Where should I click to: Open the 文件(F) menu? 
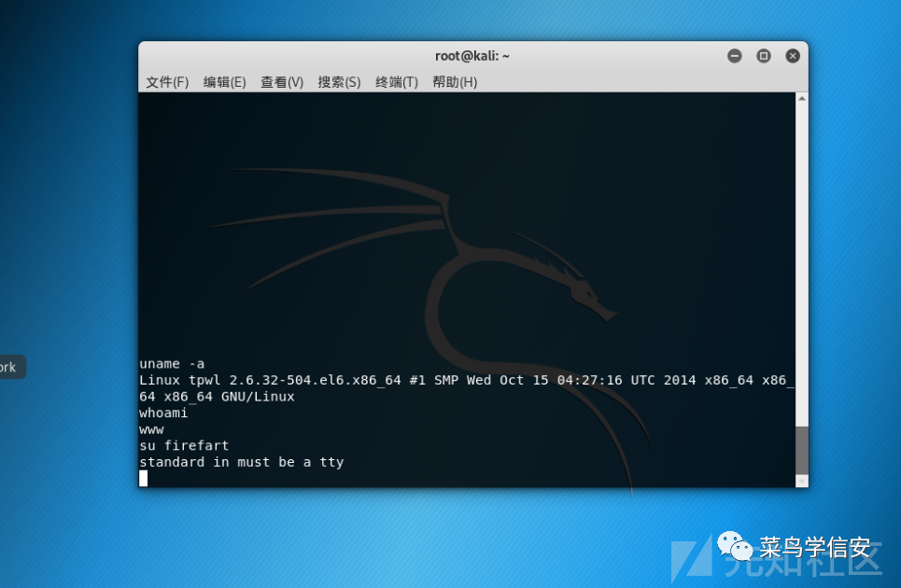click(167, 82)
